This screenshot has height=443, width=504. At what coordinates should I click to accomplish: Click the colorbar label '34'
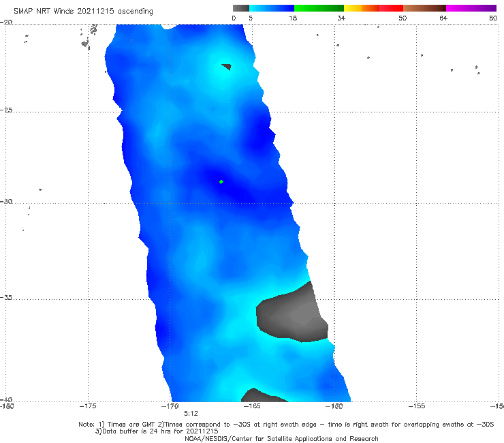pyautogui.click(x=341, y=18)
